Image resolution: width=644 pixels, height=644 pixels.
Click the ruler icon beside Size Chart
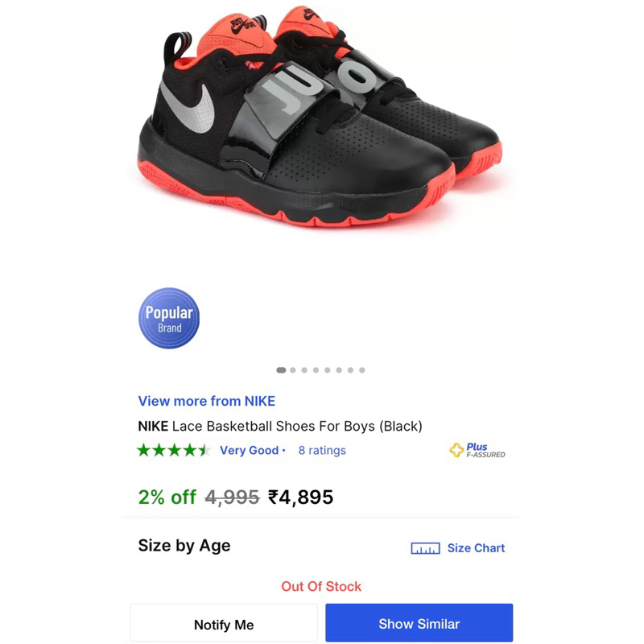click(x=425, y=548)
